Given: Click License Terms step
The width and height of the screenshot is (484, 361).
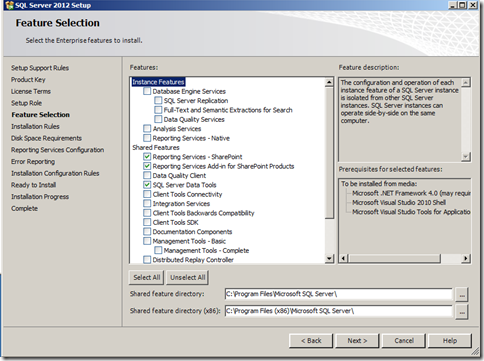Looking at the screenshot, I should [x=31, y=91].
